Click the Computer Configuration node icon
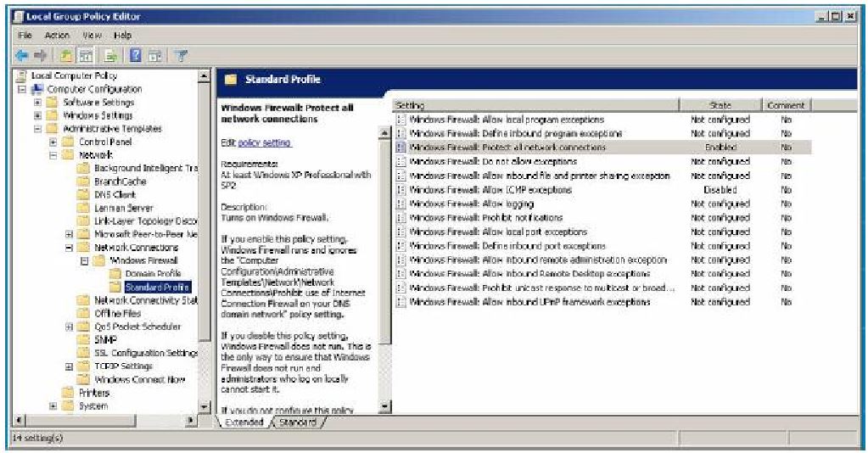The image size is (868, 453). click(37, 89)
